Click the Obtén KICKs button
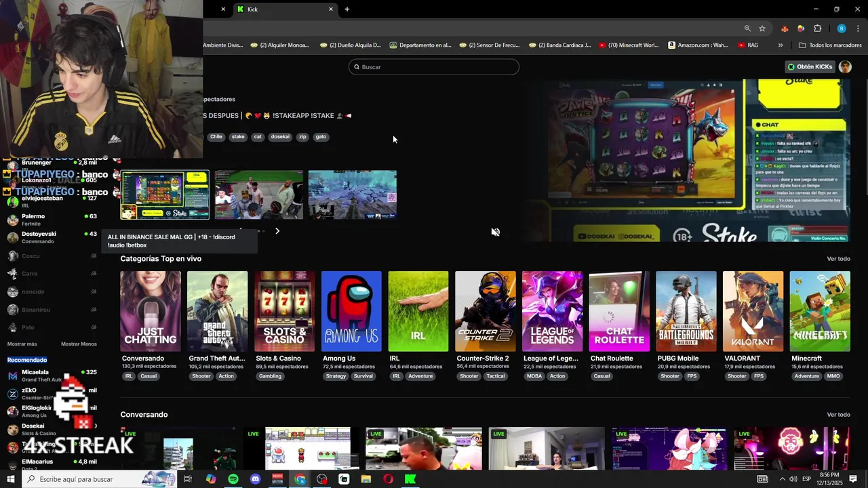Image resolution: width=868 pixels, height=488 pixels. pos(810,67)
